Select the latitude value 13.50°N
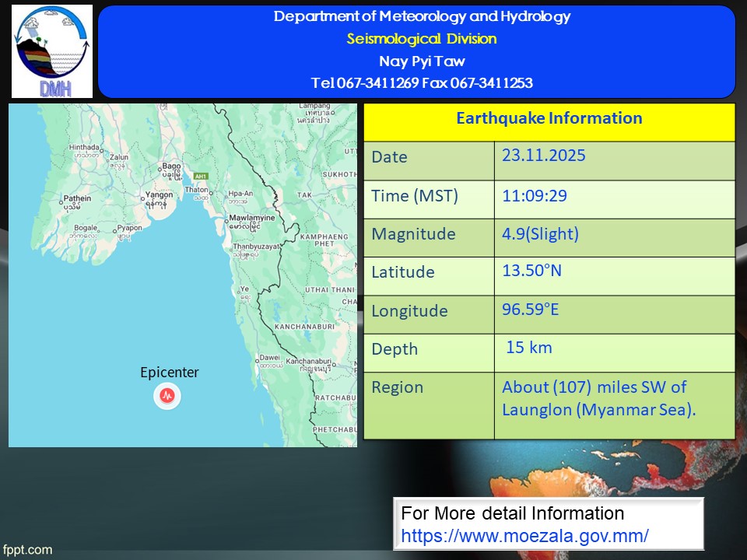This screenshot has width=747, height=560. [x=531, y=271]
